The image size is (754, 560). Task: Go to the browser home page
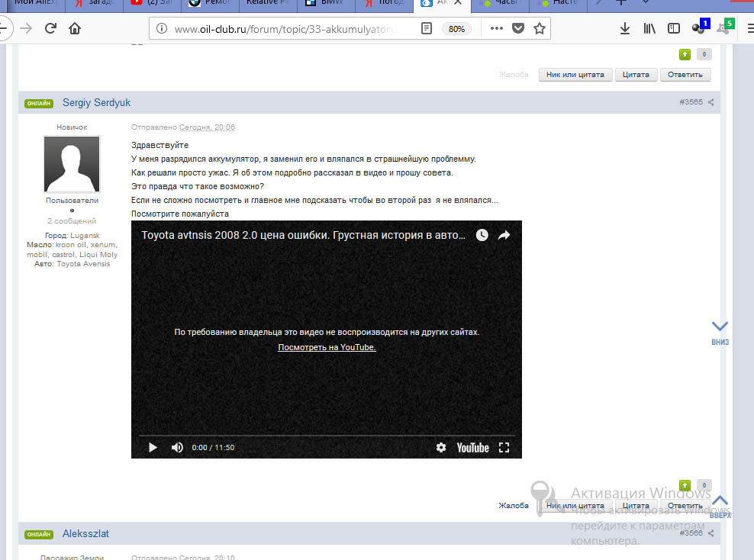click(75, 28)
